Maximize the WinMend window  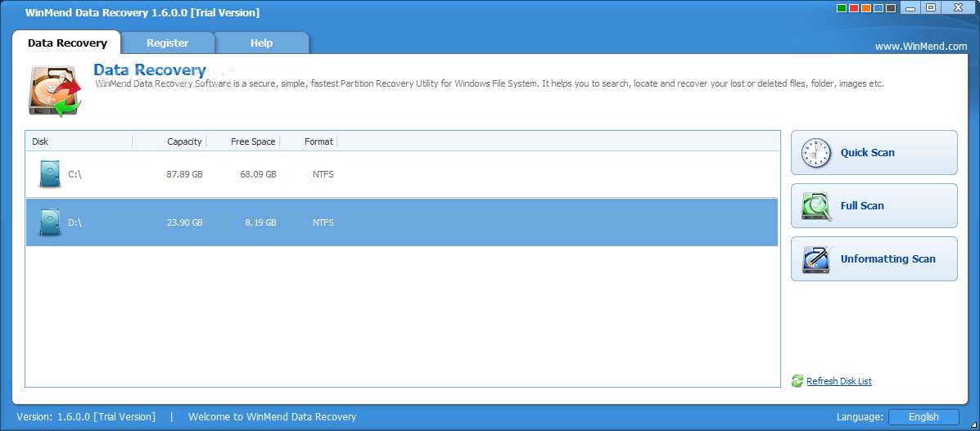tap(931, 8)
